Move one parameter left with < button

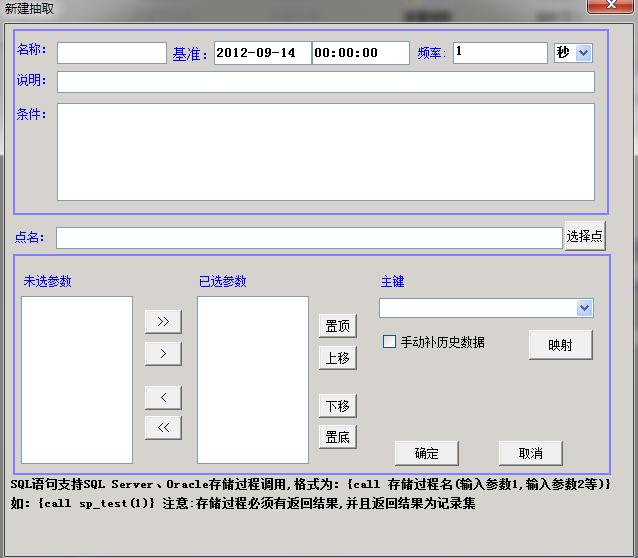click(x=163, y=397)
